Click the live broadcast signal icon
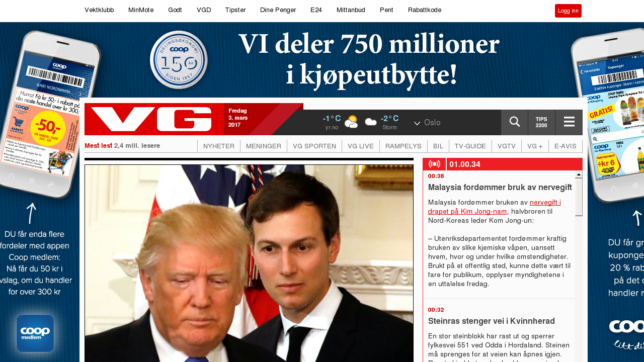This screenshot has height=362, width=644. point(434,164)
